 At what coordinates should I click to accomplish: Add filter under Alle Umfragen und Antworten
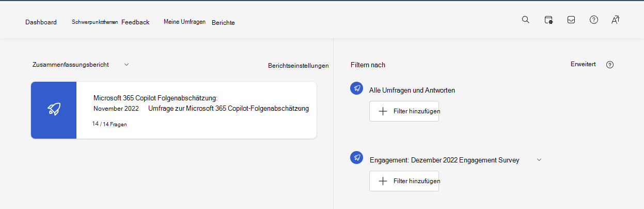pos(404,111)
